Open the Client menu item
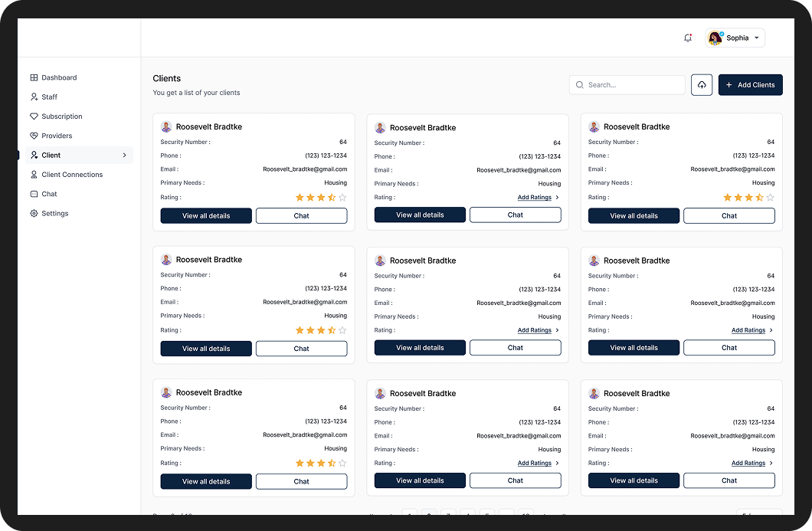812x531 pixels. coord(79,156)
